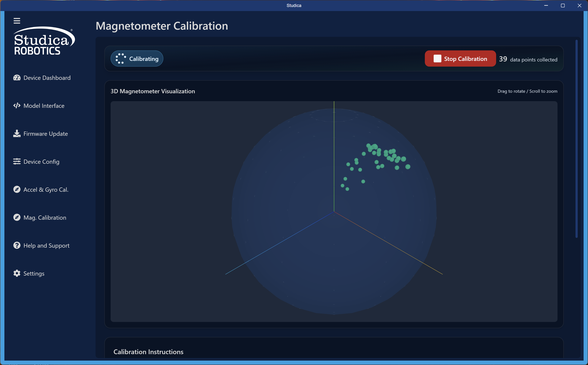
Task: Click the Mag. Calibration compass icon
Action: 17,217
